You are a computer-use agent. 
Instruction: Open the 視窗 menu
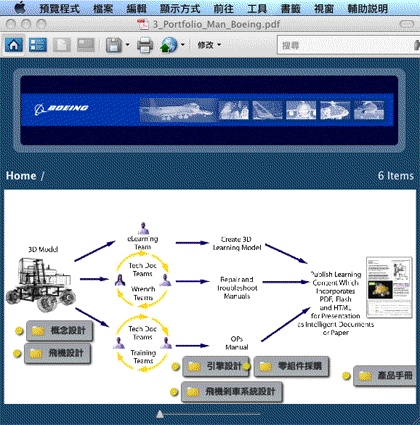(x=324, y=8)
